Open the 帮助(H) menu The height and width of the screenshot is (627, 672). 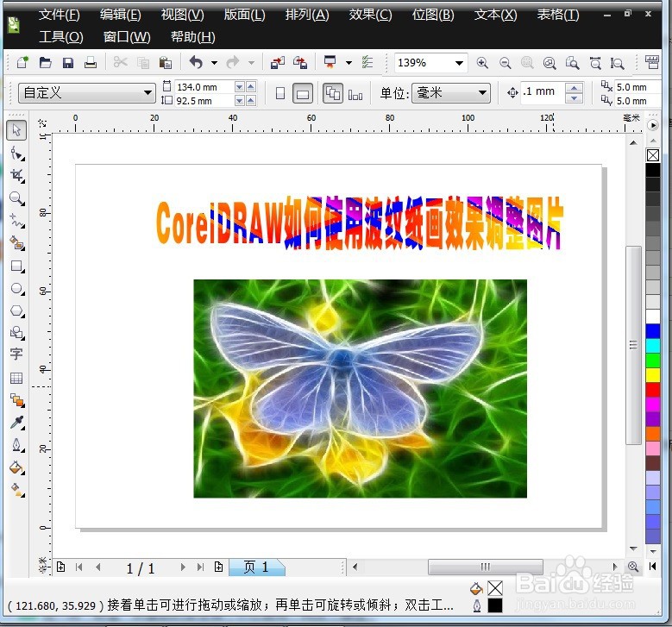click(x=193, y=37)
